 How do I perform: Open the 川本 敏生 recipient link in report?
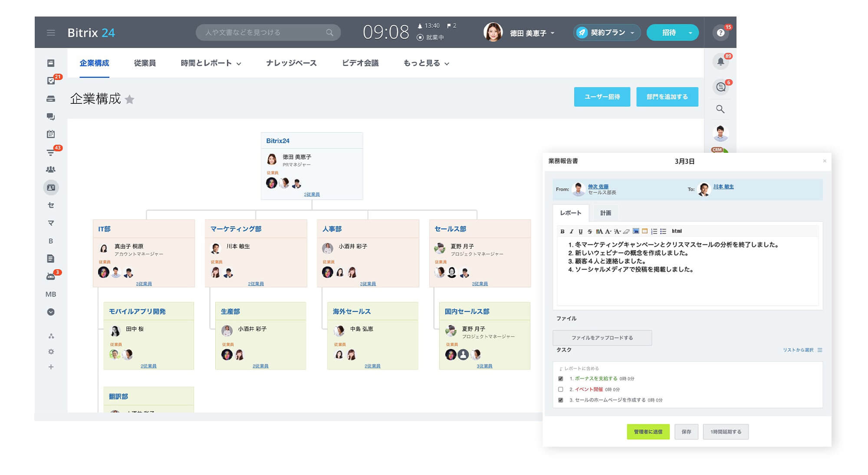tap(723, 187)
